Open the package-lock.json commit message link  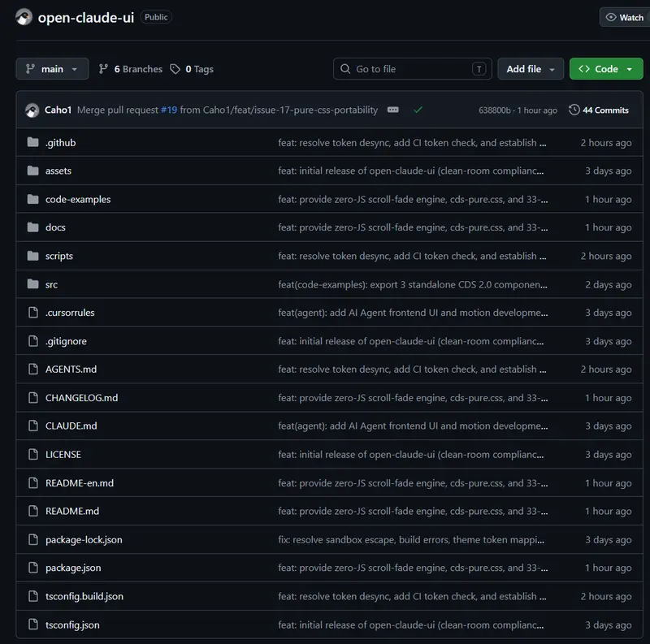coord(411,540)
